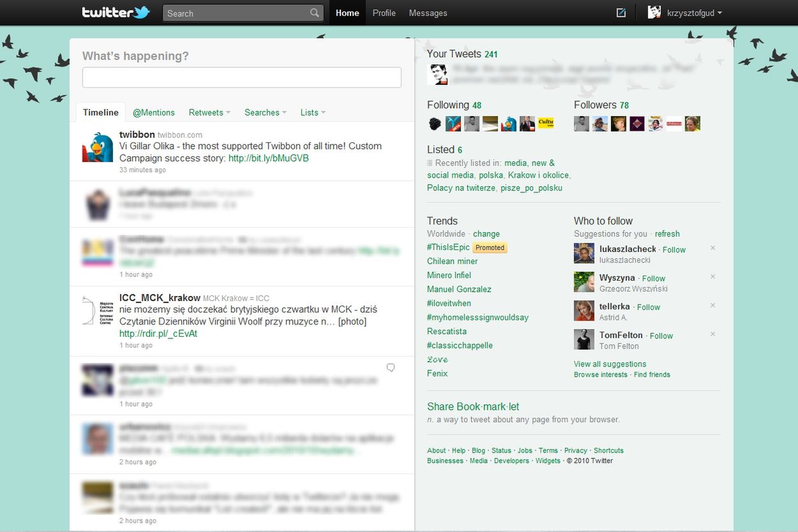Click the search magnifier icon
Screen dimensions: 798x532
tap(315, 13)
